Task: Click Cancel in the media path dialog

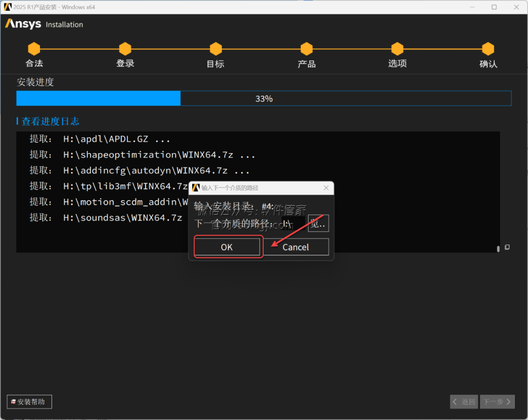Action: coord(295,247)
